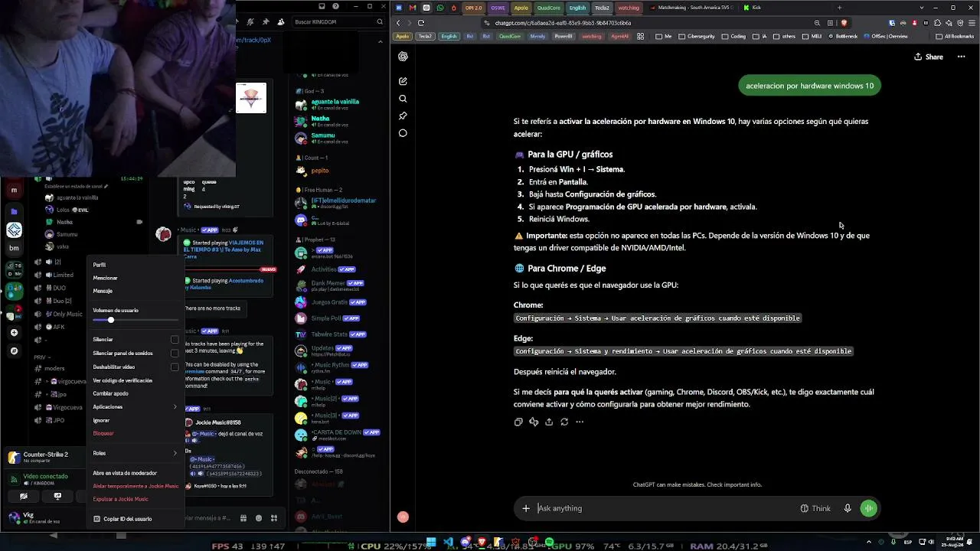Toggle camera off in Discord voice panel

tap(24, 496)
